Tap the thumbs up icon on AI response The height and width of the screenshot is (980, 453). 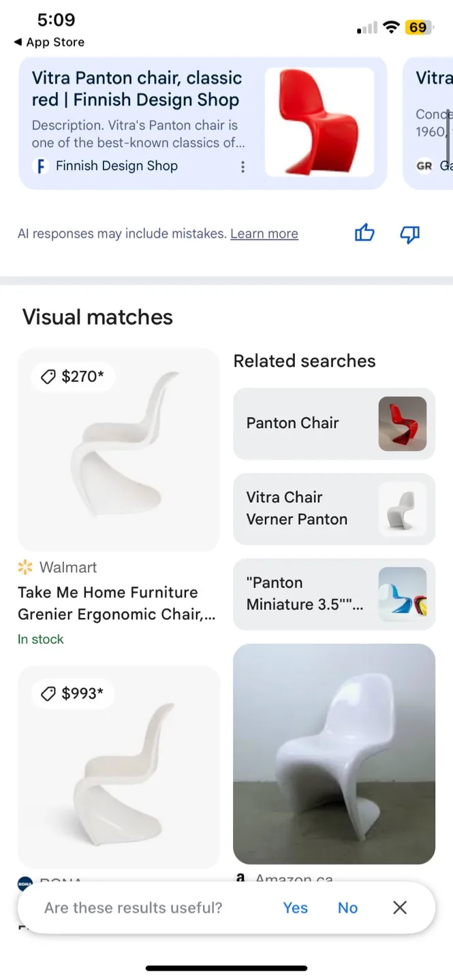pyautogui.click(x=364, y=233)
